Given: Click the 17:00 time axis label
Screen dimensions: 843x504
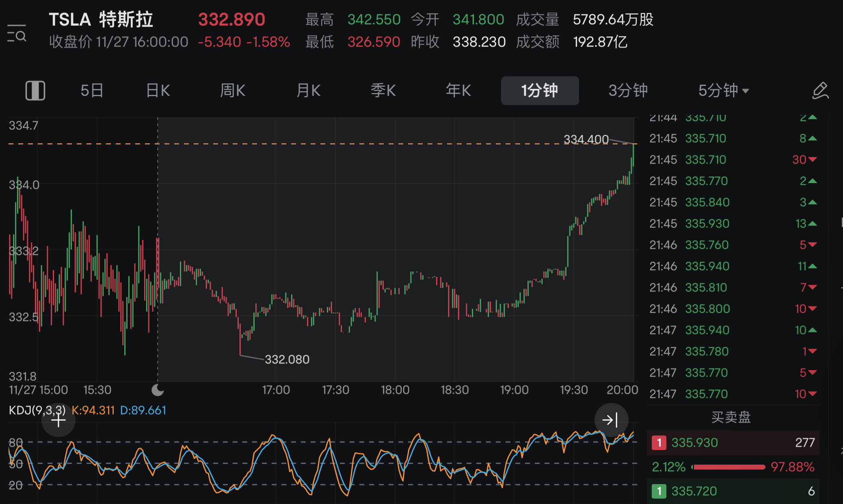Looking at the screenshot, I should (x=276, y=390).
